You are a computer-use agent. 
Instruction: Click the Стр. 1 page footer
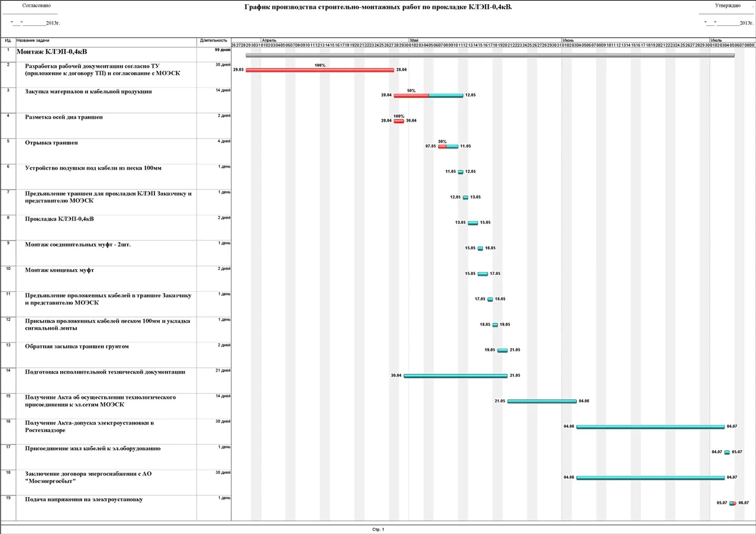coord(378,529)
